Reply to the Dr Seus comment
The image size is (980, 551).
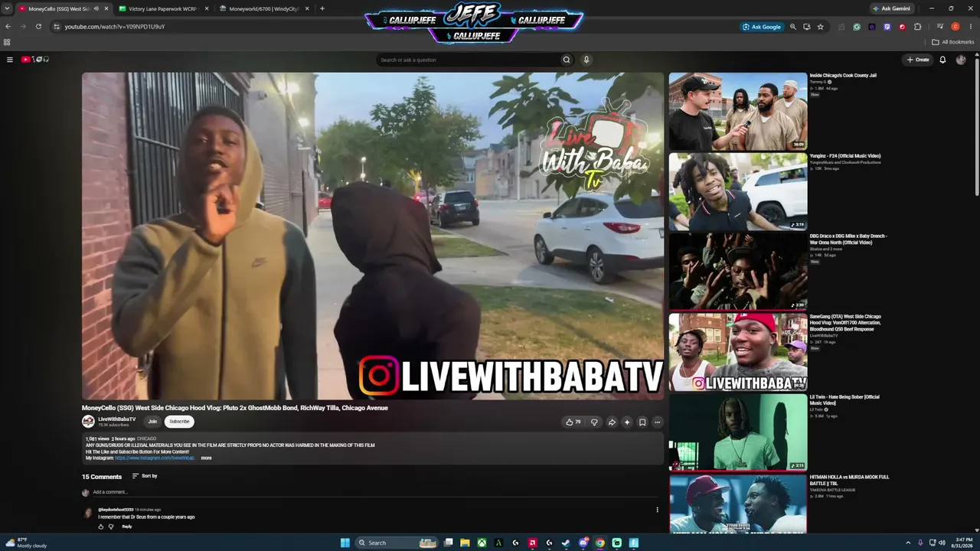127,527
